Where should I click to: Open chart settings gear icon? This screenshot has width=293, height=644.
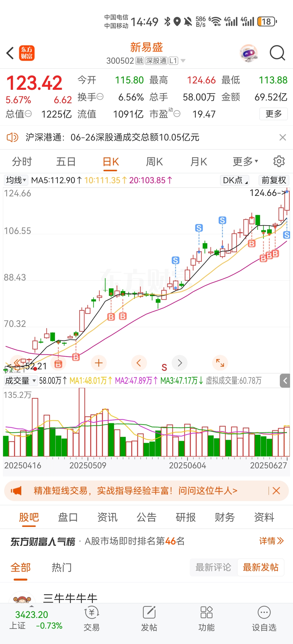click(279, 161)
